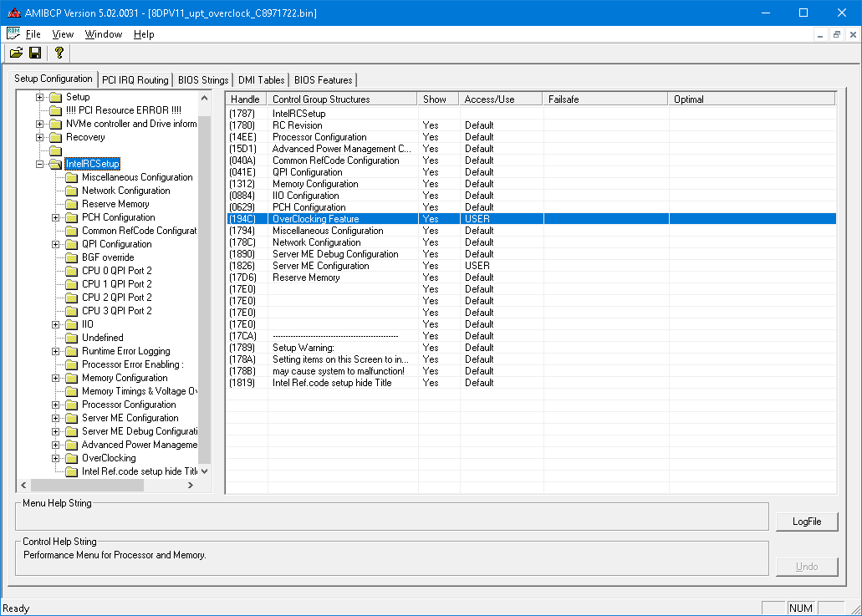Click USER access cell of Server ME Configuration
862x616 pixels.
[501, 266]
